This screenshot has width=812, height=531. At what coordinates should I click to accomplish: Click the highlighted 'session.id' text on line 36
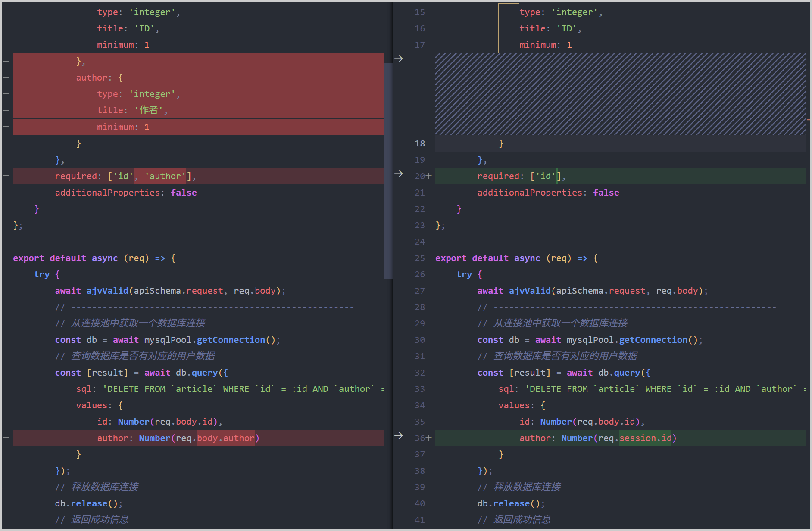(x=645, y=438)
